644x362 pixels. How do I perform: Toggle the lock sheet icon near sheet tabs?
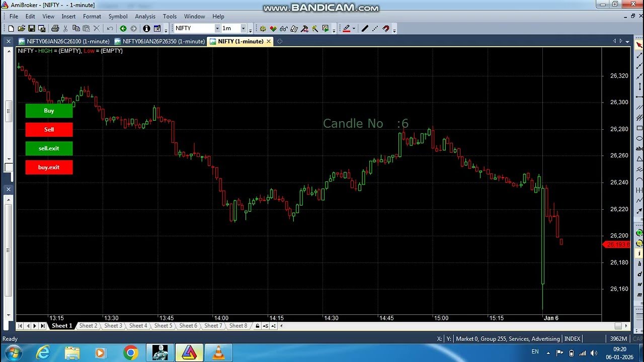point(257,326)
